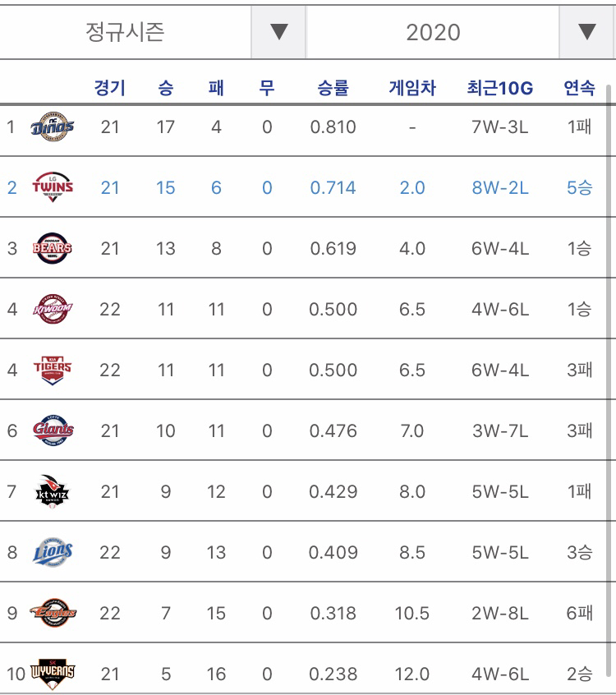Click the 최근10G column header
The image size is (616, 695).
[500, 88]
